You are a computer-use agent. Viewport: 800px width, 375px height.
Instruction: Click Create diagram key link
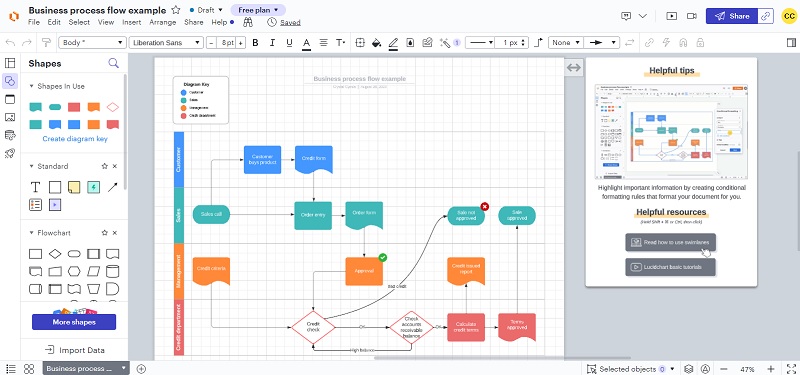pyautogui.click(x=75, y=139)
